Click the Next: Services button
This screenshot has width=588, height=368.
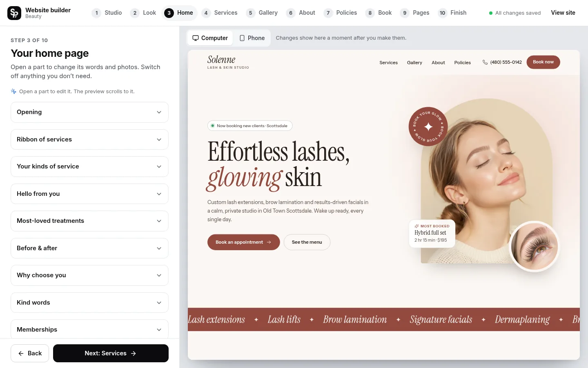(x=111, y=353)
